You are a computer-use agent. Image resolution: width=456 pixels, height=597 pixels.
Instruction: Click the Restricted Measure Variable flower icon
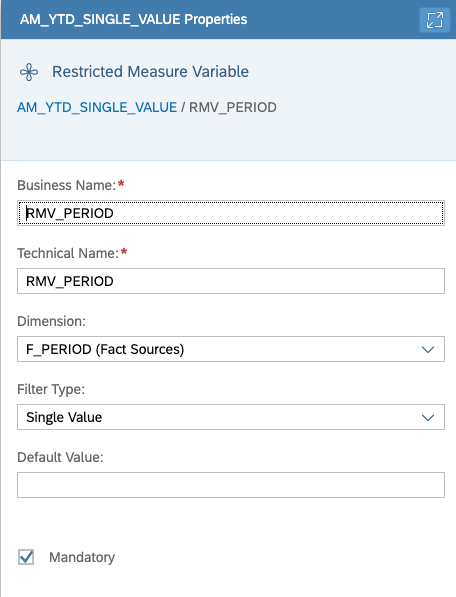tap(29, 72)
